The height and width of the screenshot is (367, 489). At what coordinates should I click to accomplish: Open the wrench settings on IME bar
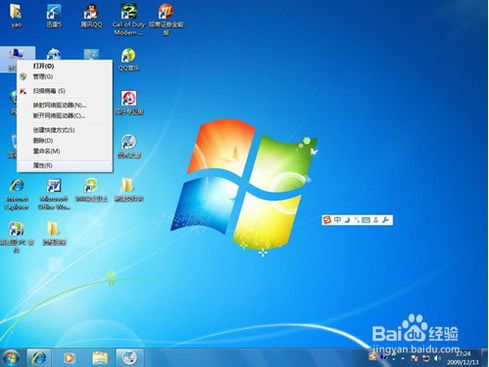point(385,220)
